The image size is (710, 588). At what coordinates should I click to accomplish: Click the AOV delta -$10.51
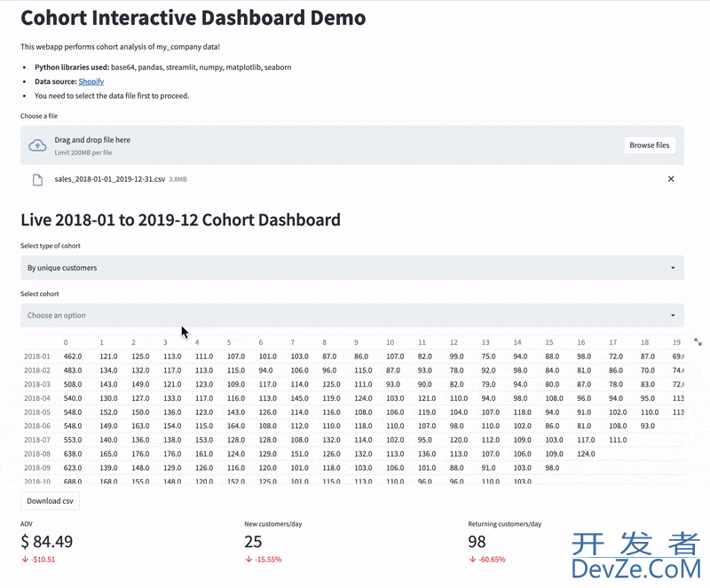tap(38, 560)
